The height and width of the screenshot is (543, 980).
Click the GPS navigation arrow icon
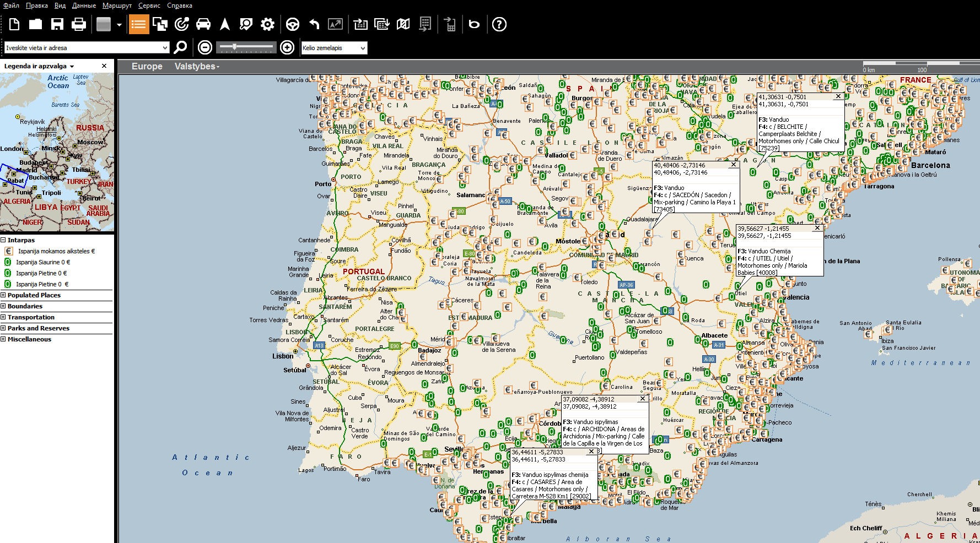point(225,24)
